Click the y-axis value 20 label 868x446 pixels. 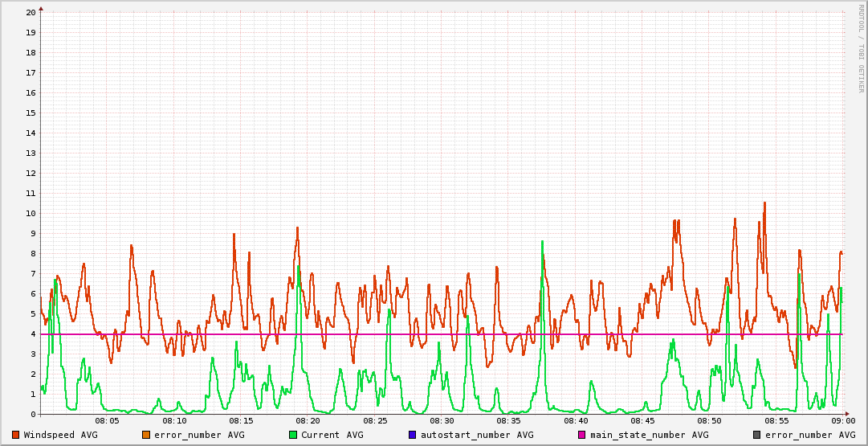(31, 13)
